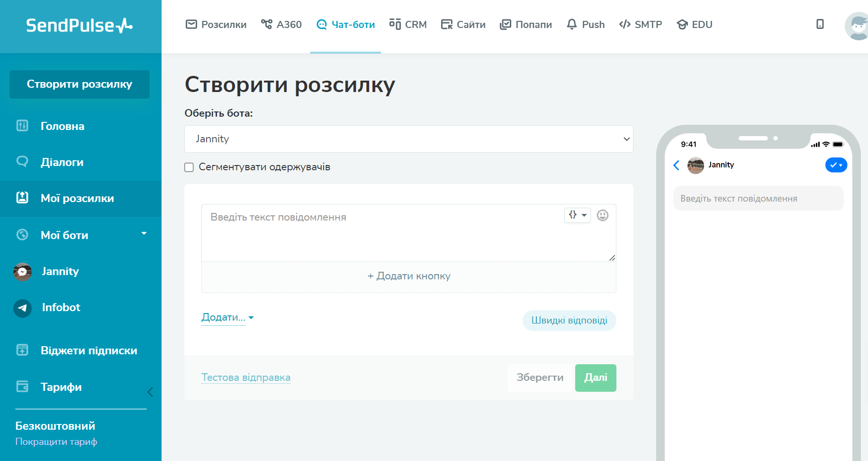Open the emoji picker in message field
The image size is (868, 461).
(x=602, y=215)
